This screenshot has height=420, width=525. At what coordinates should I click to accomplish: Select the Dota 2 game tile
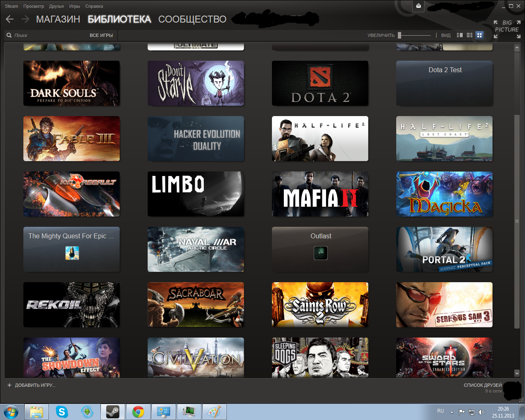(320, 83)
